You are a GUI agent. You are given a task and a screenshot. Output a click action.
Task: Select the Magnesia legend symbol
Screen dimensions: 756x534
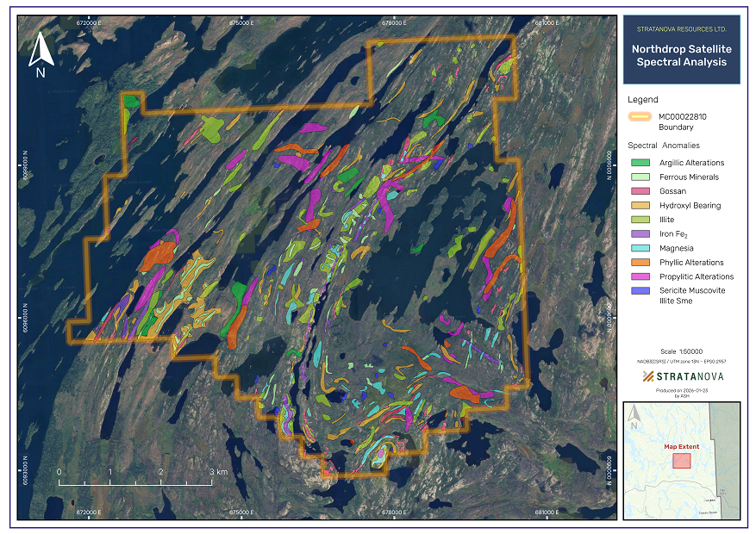pos(640,246)
